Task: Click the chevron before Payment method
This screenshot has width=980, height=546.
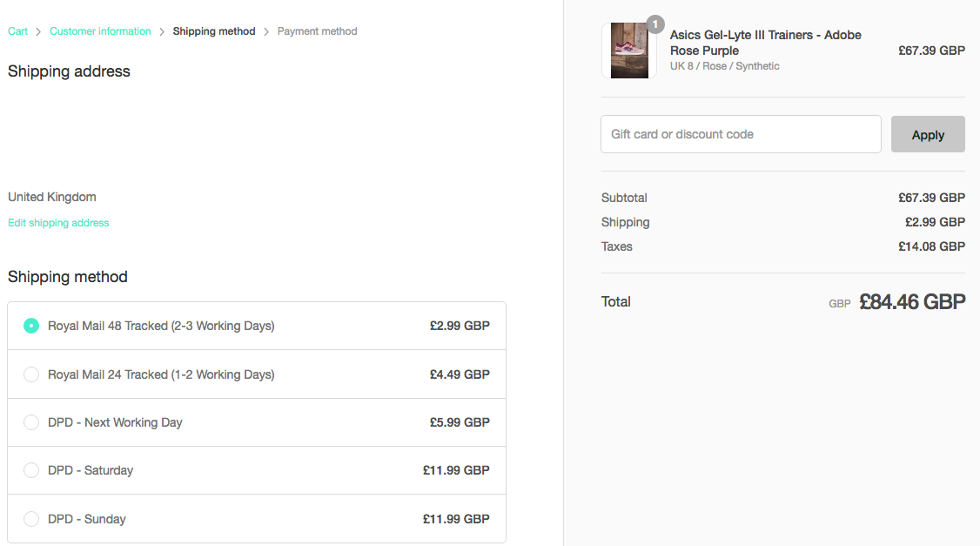Action: click(266, 31)
